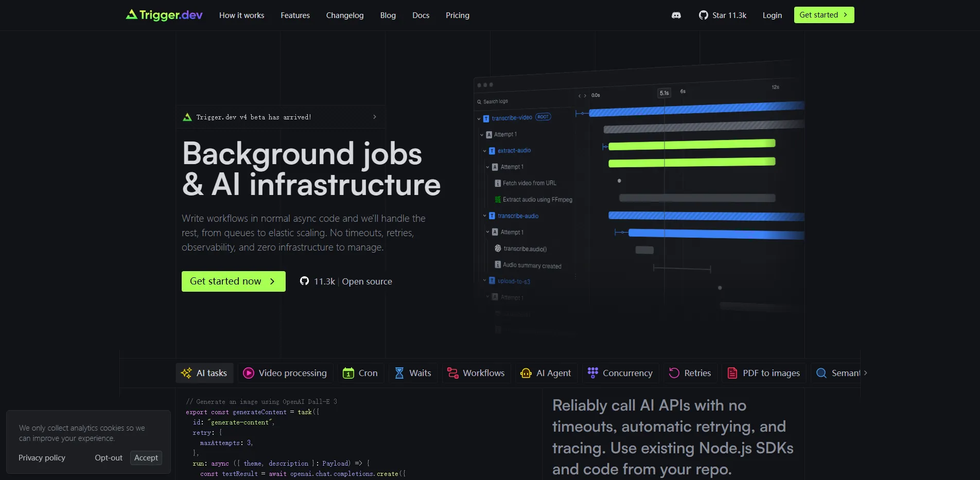Collapse the upload-to-s3 tree chevron

(484, 281)
